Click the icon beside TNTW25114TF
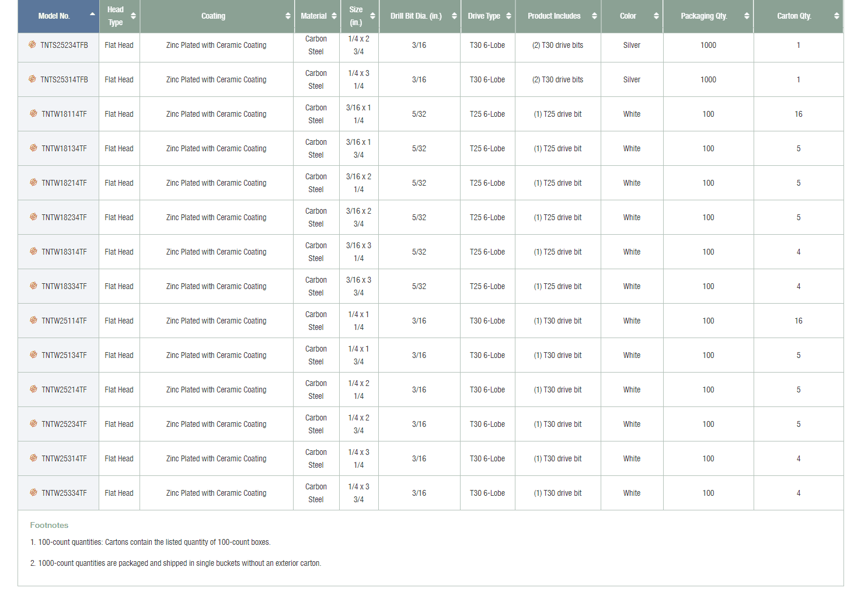 (x=33, y=320)
